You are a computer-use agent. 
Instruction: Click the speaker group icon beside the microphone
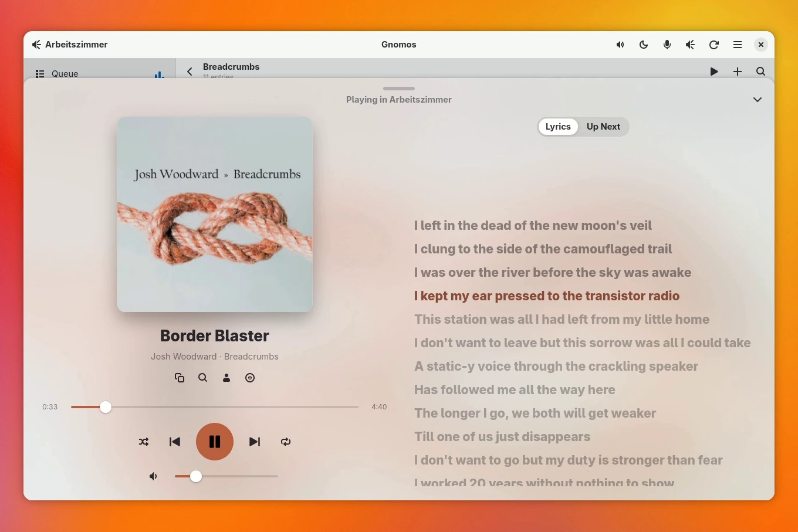pyautogui.click(x=691, y=45)
